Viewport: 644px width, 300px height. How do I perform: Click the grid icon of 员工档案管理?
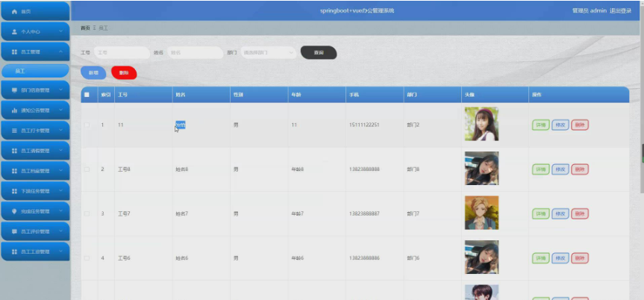[14, 171]
